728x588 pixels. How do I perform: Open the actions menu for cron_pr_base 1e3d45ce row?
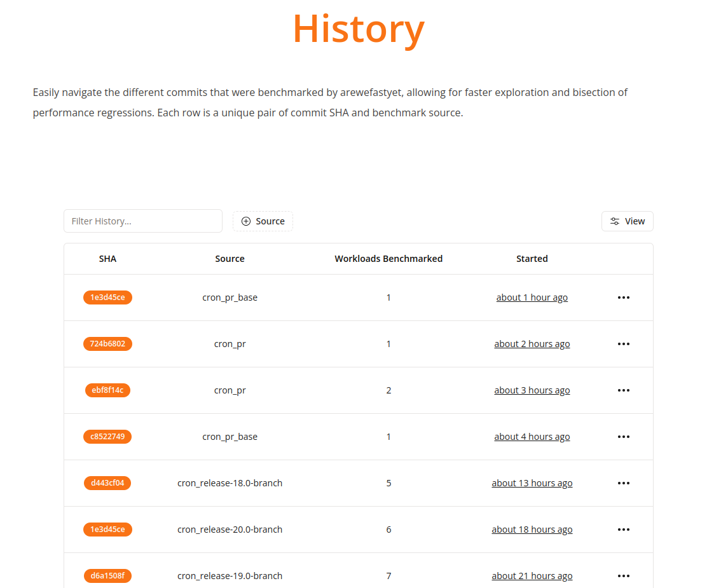[623, 297]
